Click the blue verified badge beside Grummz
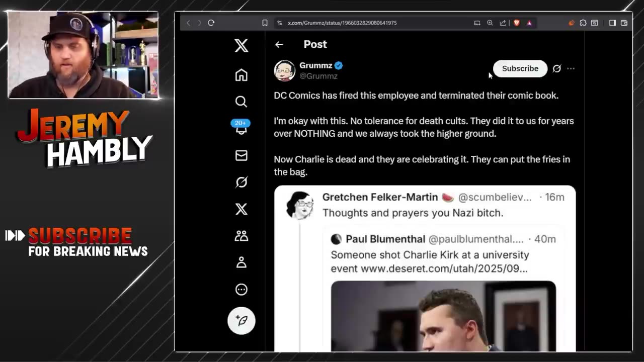This screenshot has height=362, width=644. tap(339, 65)
